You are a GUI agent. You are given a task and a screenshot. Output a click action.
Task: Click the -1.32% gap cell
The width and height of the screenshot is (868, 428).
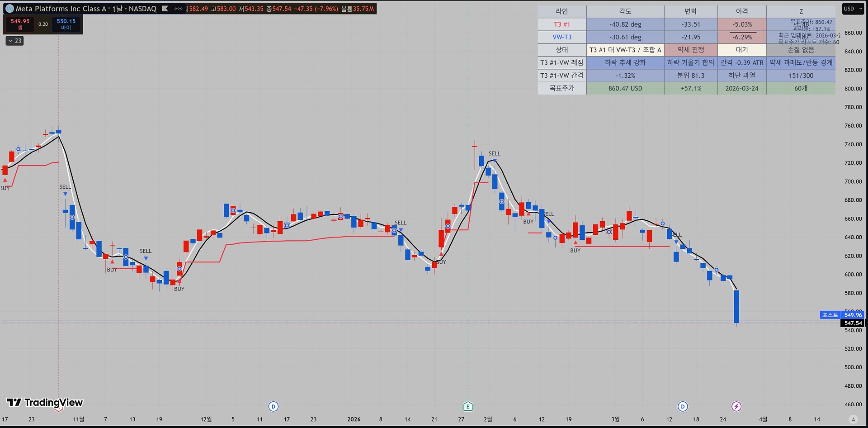point(625,76)
